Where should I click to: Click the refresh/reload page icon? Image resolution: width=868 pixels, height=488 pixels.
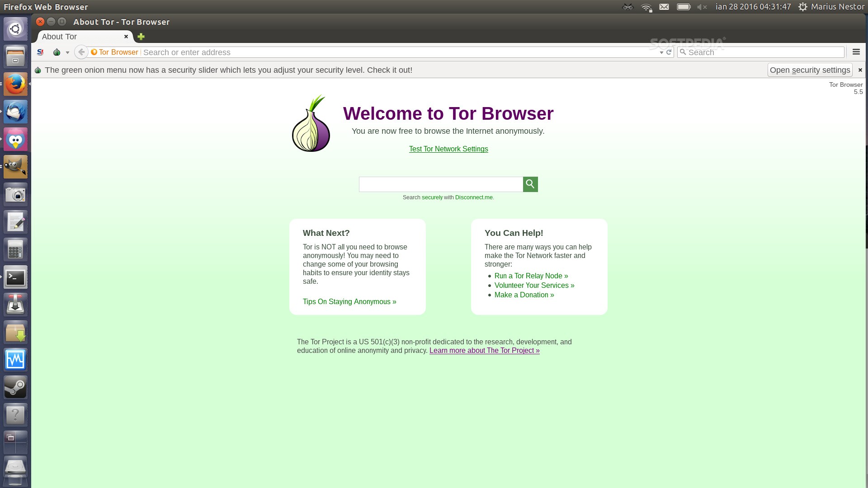click(x=669, y=52)
